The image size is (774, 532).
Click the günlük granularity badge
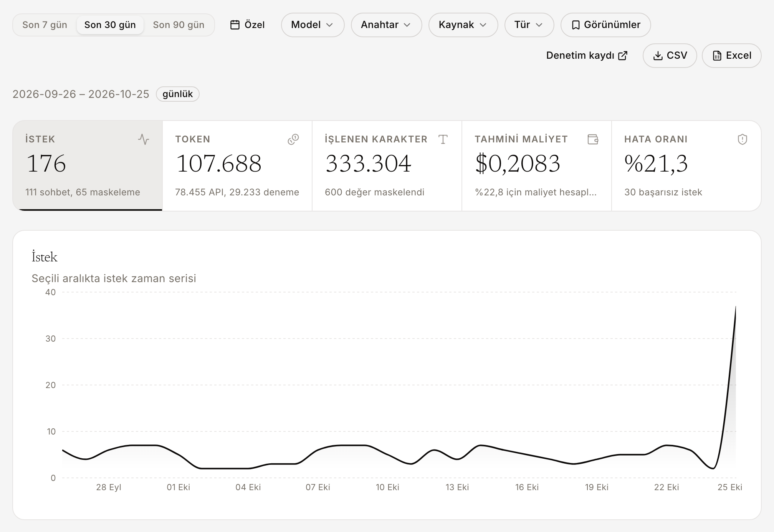[177, 94]
